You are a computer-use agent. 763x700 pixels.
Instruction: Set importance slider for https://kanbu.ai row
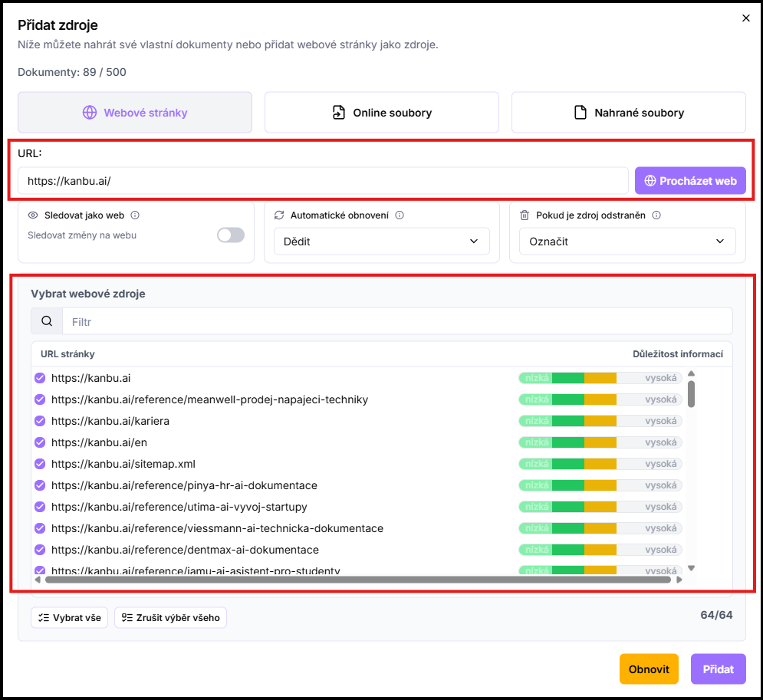coord(600,378)
